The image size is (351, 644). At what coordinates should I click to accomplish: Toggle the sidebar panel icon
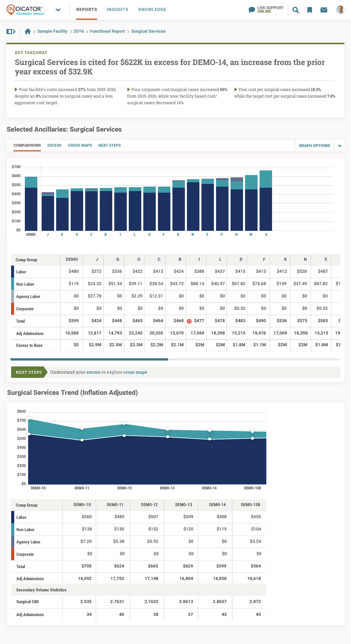(x=11, y=31)
